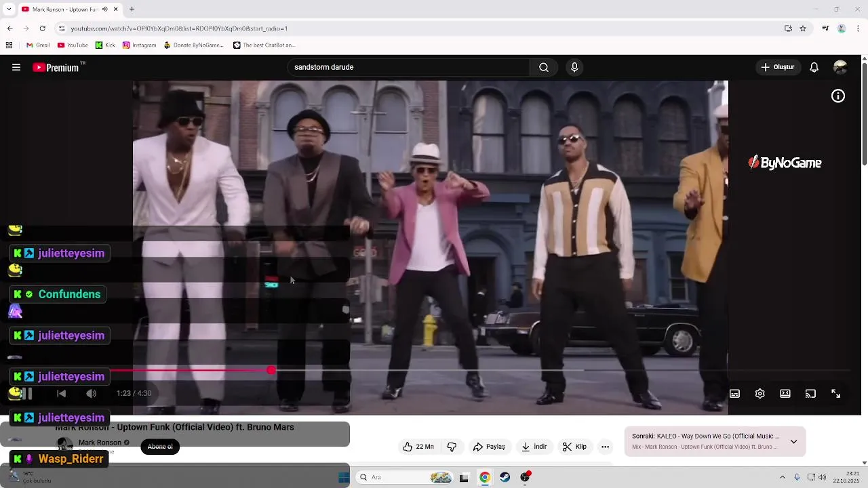Open the OBS icon in taskbar
Image resolution: width=868 pixels, height=488 pixels.
[525, 477]
